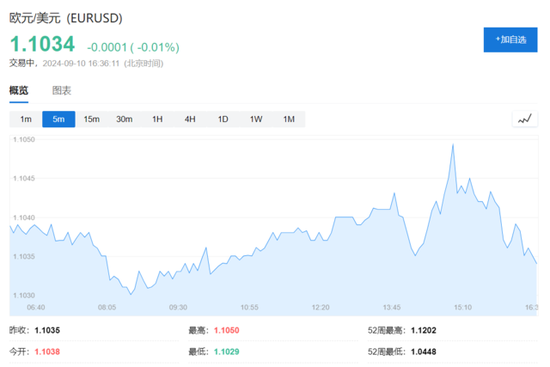550x367 pixels.
Task: Choose the 15m interval
Action: (92, 119)
